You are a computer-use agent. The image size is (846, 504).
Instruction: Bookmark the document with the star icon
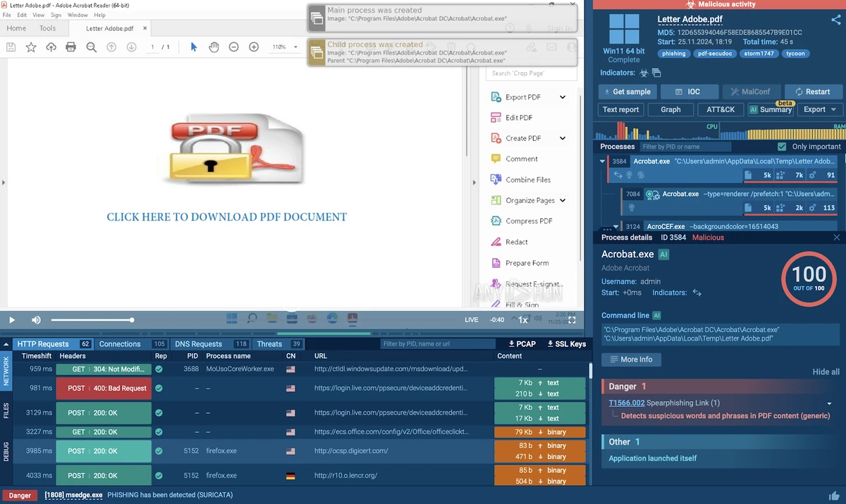[31, 47]
